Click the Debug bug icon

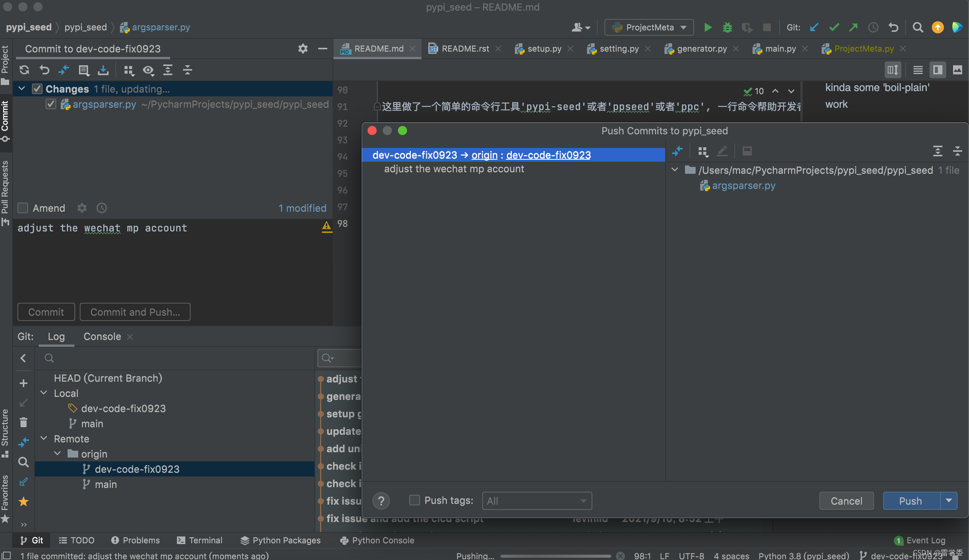tap(727, 28)
